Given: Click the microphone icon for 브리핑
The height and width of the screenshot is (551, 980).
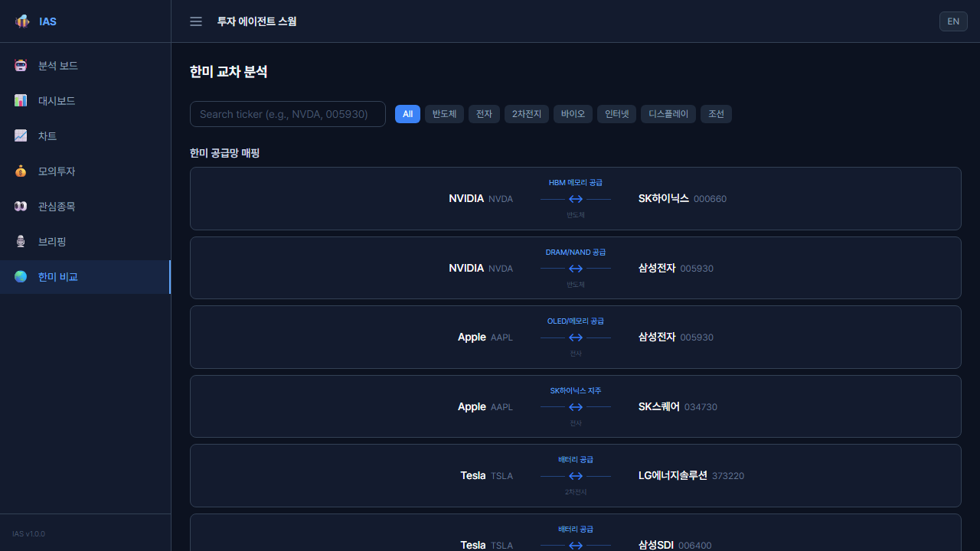Looking at the screenshot, I should point(20,241).
